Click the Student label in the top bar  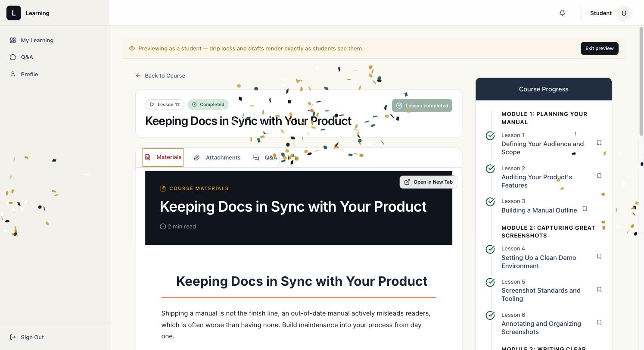pos(601,13)
